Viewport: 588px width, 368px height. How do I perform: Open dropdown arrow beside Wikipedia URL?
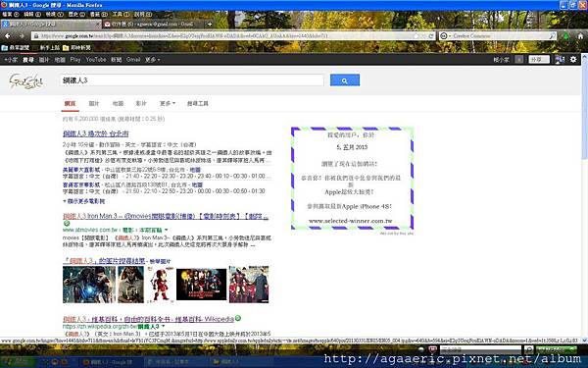[x=163, y=327]
